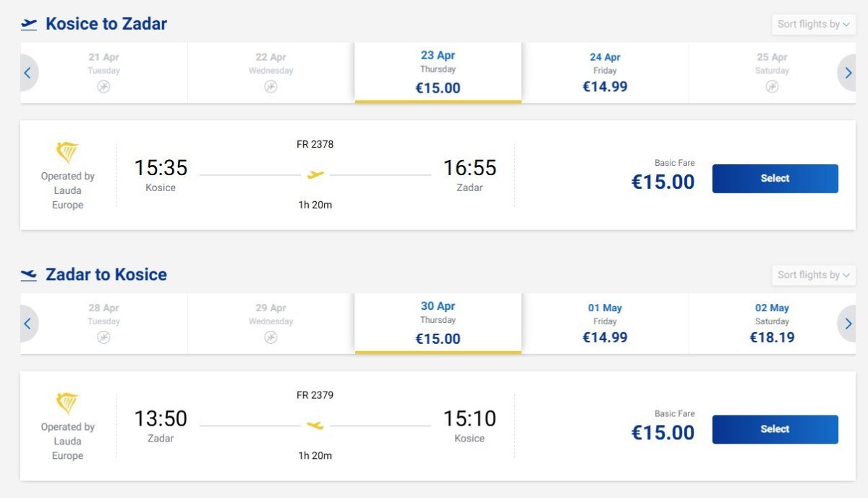The height and width of the screenshot is (498, 868).
Task: Click the no-flight icon under 21 Apr Tuesday
Action: coord(103,87)
